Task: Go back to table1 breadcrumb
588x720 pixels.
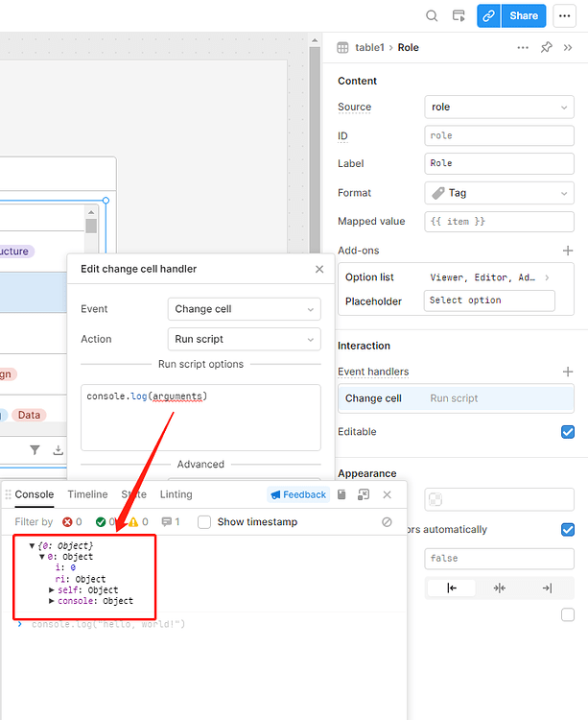Action: tap(369, 48)
